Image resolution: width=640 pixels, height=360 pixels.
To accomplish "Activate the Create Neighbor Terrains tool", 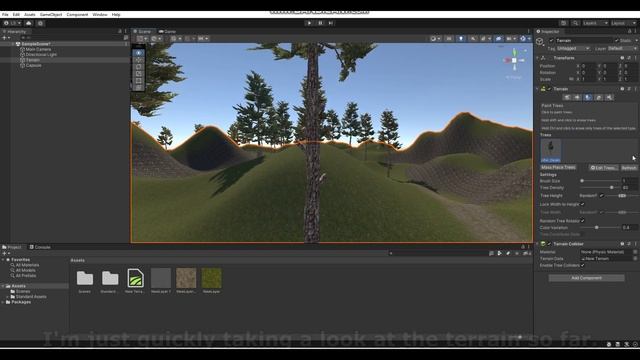I will [x=567, y=97].
